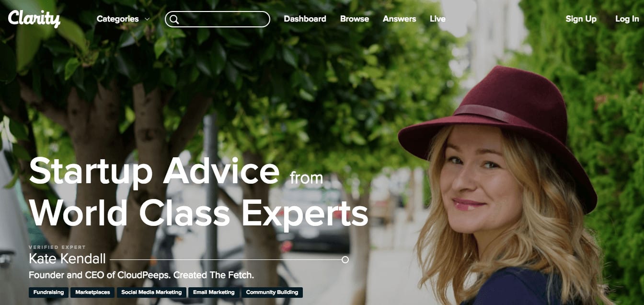Click the Log In link
Screen dimensions: 644x305
[x=627, y=19]
